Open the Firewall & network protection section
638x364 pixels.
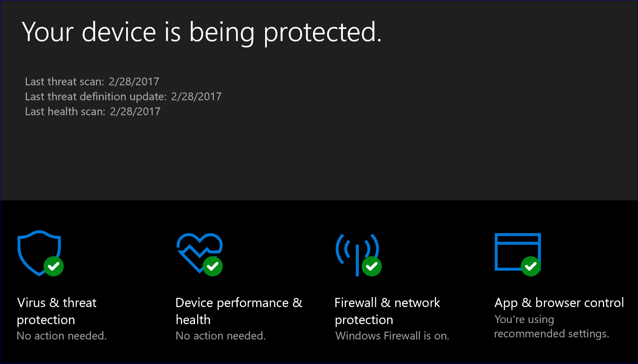(387, 311)
